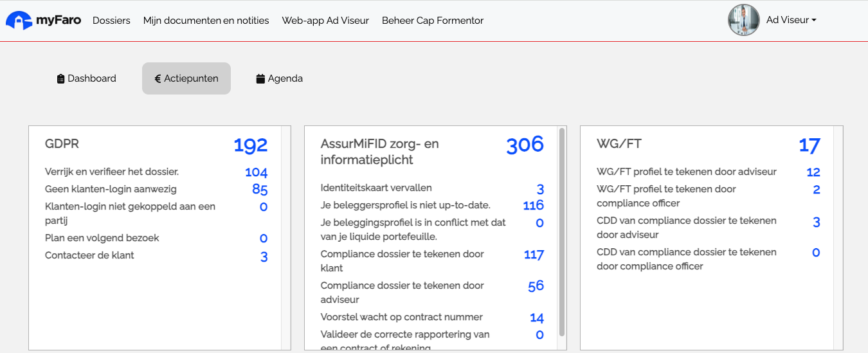
Task: Switch to the Dashboard tab
Action: click(x=87, y=78)
